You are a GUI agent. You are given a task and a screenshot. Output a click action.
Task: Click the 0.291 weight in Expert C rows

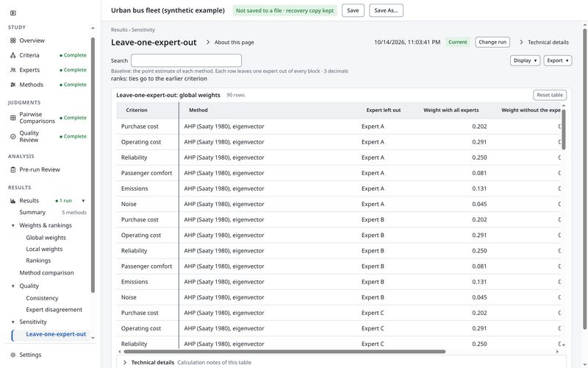click(479, 328)
